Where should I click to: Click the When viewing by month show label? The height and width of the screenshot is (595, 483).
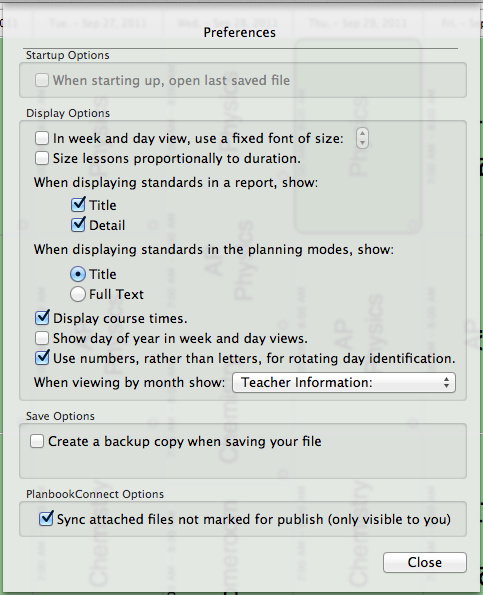click(x=129, y=382)
